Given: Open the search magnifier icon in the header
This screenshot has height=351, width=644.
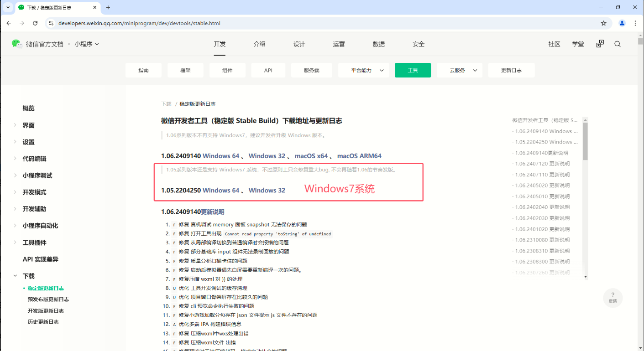Looking at the screenshot, I should tap(618, 44).
